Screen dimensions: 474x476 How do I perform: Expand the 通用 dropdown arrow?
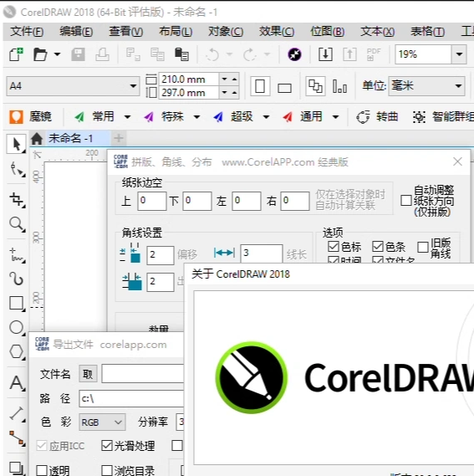335,117
